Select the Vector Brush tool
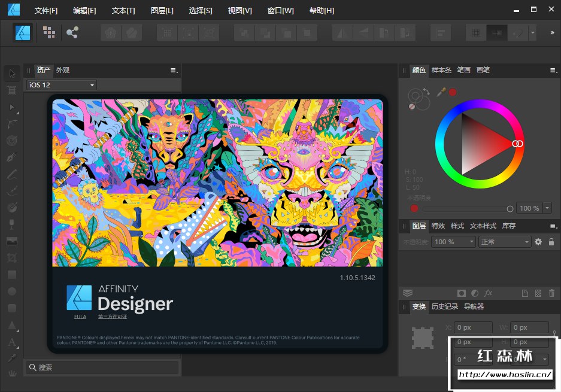 point(12,191)
